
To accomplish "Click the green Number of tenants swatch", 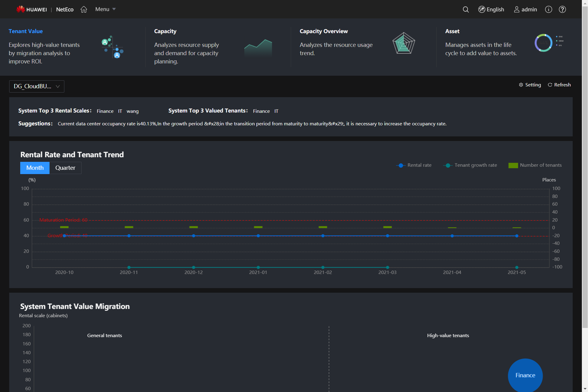I will click(x=513, y=166).
